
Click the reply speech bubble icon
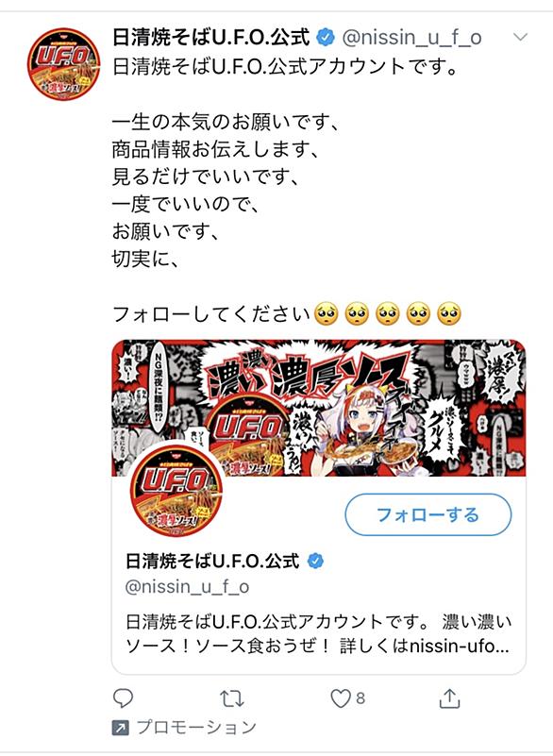(123, 697)
